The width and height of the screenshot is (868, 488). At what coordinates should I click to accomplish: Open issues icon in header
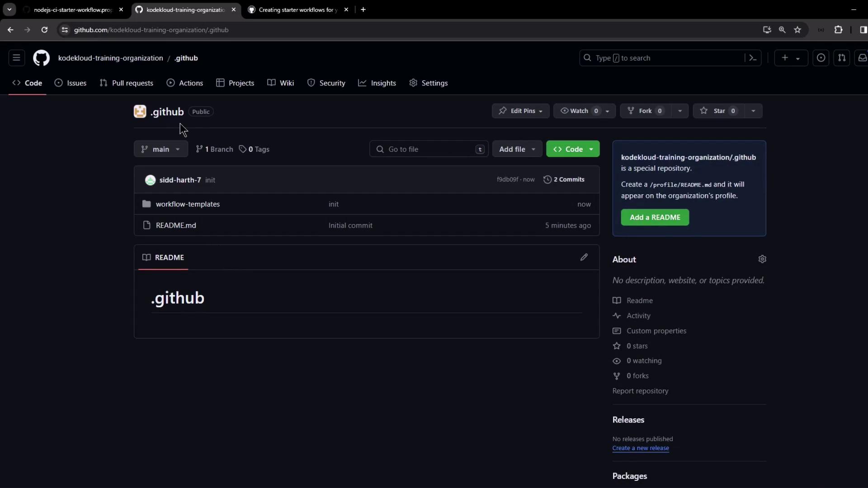pos(821,58)
